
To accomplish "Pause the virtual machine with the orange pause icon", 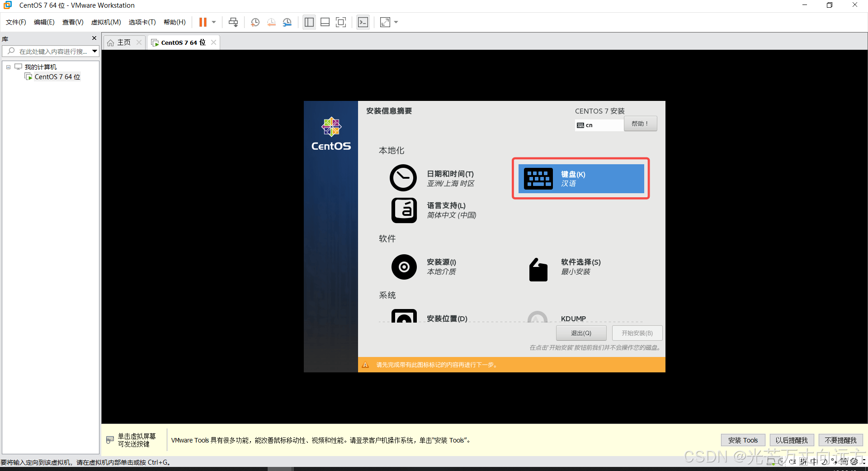I will [203, 22].
